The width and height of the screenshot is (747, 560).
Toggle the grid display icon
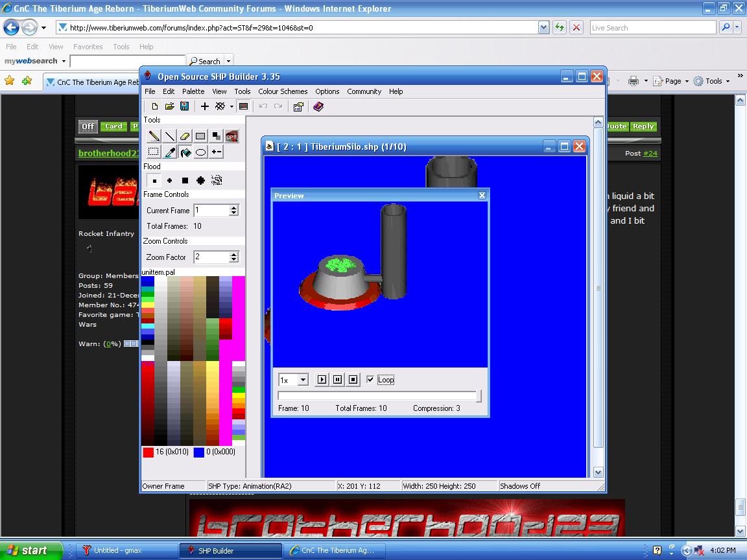[220, 107]
